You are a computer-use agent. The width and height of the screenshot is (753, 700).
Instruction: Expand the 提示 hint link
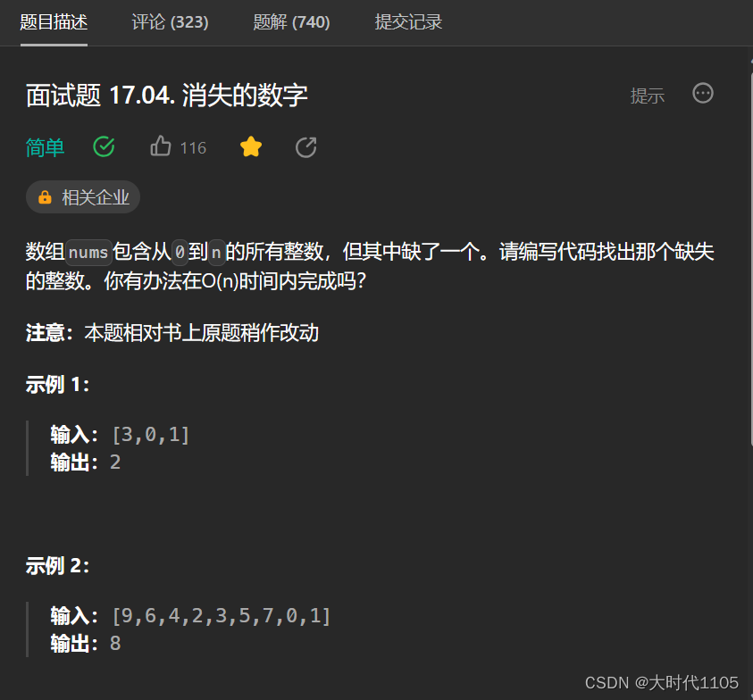[x=648, y=96]
